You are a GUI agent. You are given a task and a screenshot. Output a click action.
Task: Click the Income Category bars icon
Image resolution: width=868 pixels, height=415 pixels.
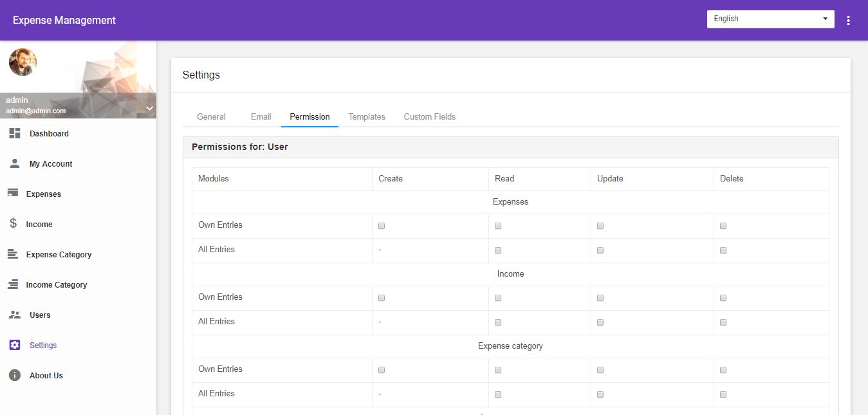point(12,284)
